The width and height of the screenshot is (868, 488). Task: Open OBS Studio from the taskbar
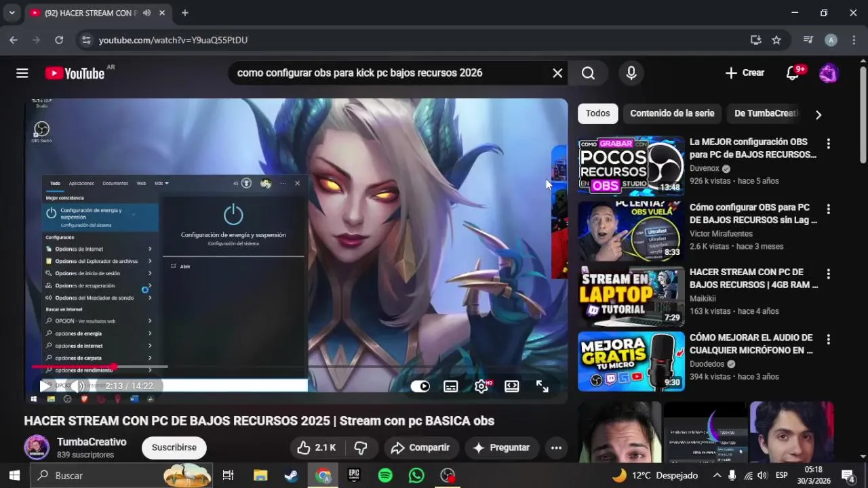[448, 475]
